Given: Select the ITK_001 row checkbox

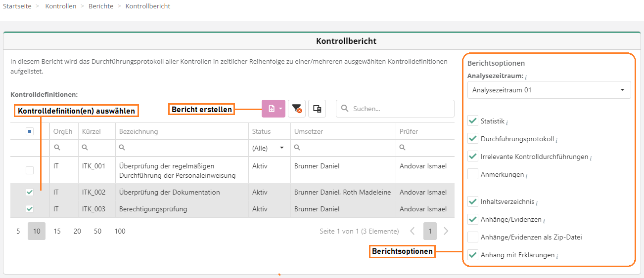Looking at the screenshot, I should point(30,170).
